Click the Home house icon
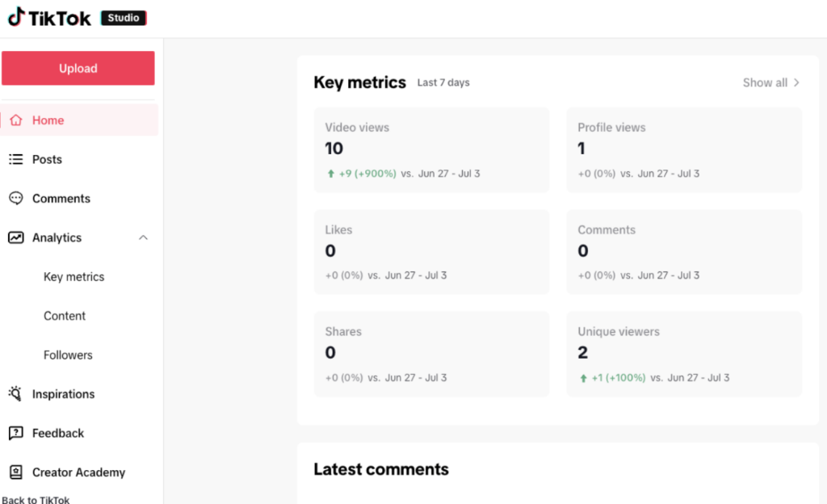 tap(16, 120)
